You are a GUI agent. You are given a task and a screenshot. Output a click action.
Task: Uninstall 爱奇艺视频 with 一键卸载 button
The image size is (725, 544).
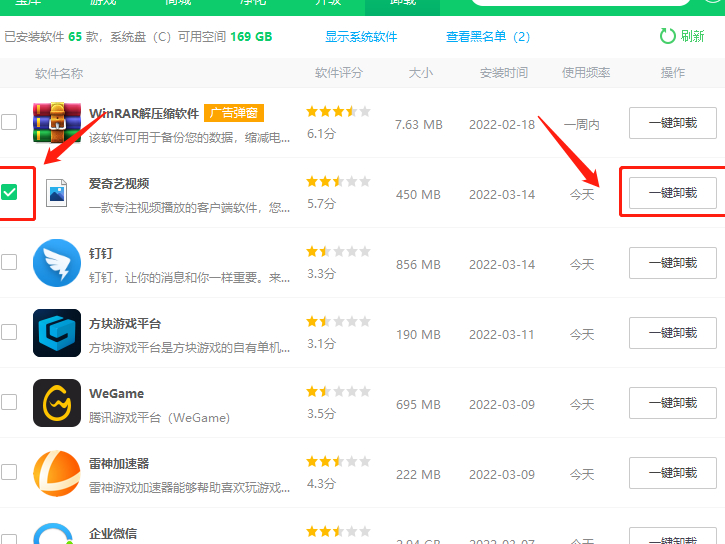tap(673, 193)
